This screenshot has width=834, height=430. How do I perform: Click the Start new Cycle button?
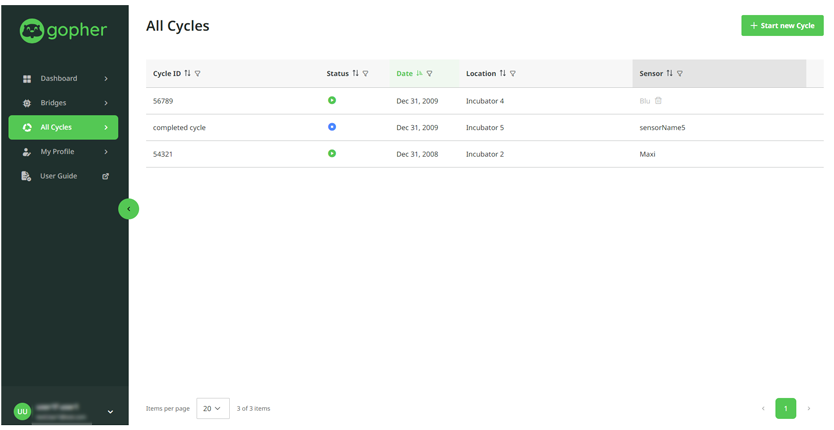[x=782, y=26]
